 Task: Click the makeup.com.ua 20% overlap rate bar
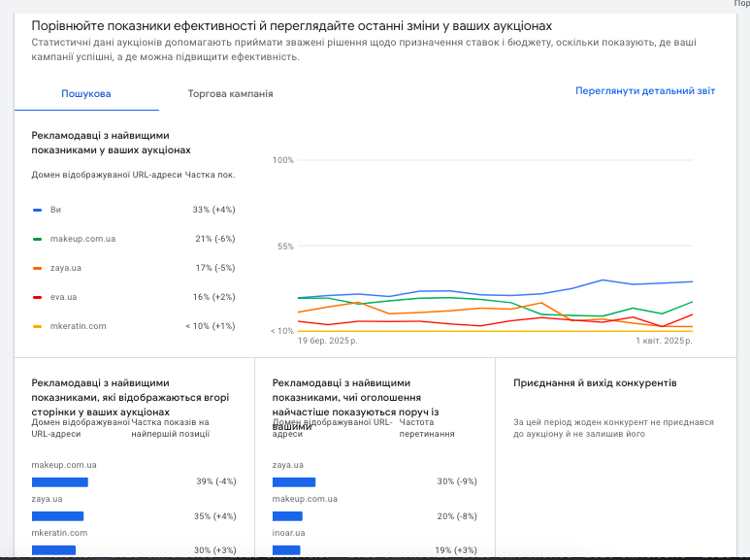287,516
